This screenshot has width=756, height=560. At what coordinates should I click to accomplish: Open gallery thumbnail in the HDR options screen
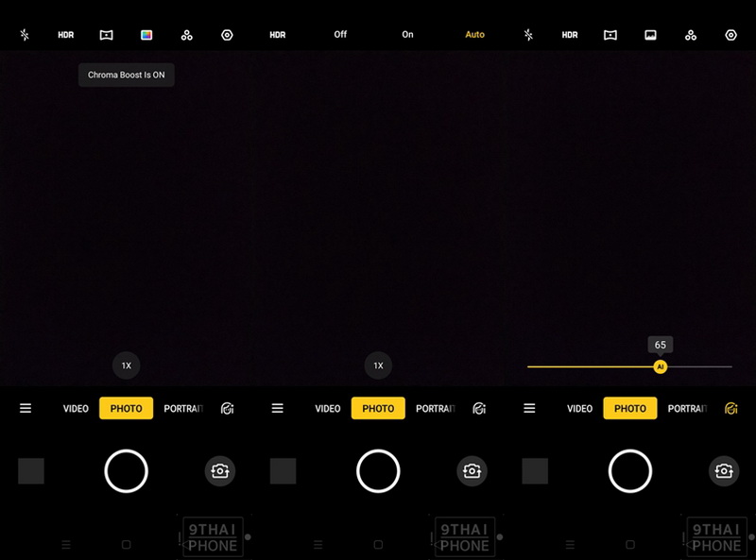tap(283, 471)
